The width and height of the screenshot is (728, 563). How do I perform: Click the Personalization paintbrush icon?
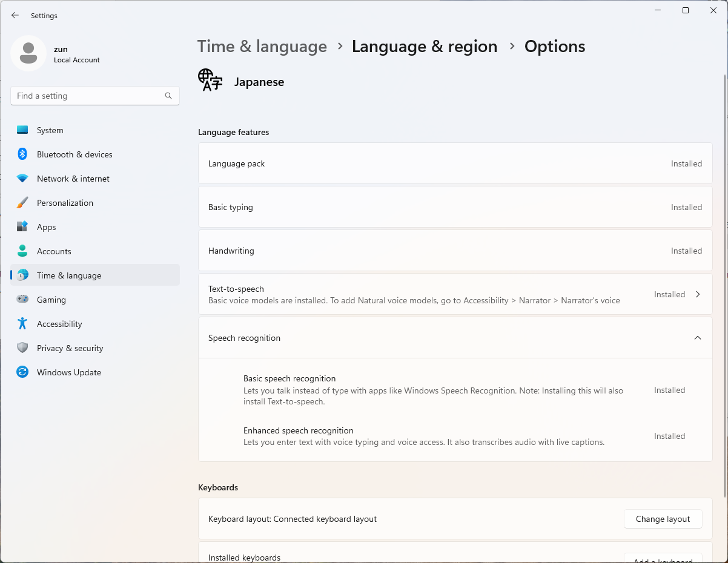pyautogui.click(x=22, y=203)
